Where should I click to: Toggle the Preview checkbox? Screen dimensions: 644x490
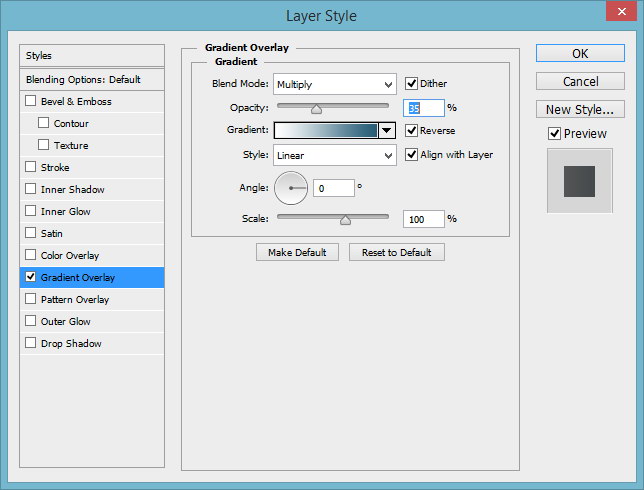[554, 133]
